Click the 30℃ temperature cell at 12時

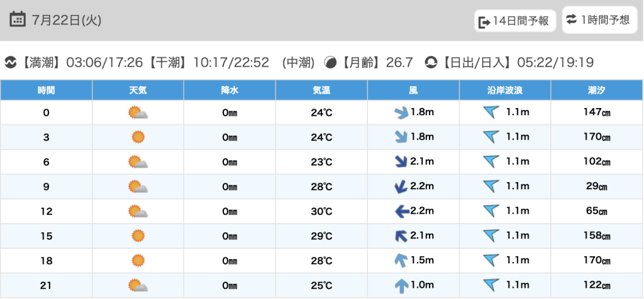click(x=321, y=212)
